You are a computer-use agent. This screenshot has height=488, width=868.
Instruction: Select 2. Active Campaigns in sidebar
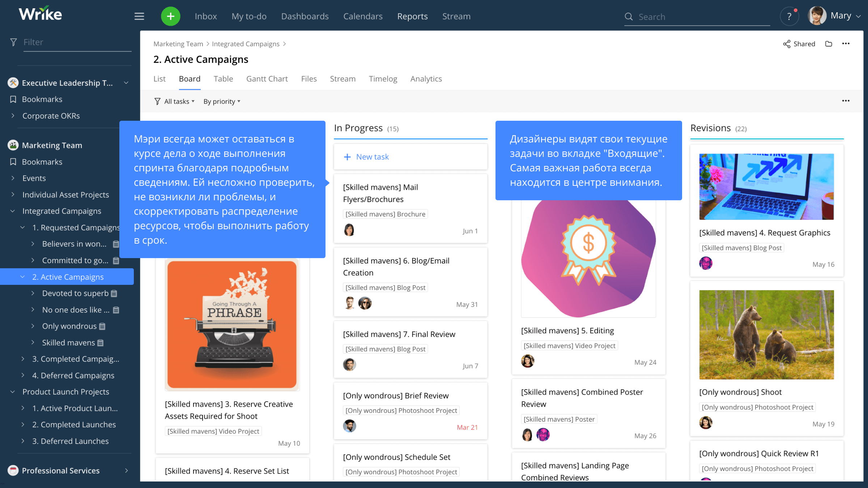(67, 277)
